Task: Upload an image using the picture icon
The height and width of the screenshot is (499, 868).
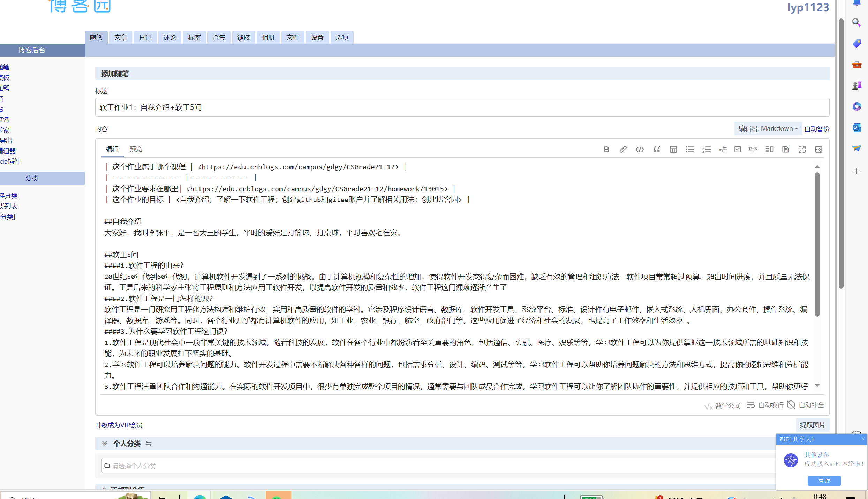Action: pos(818,149)
